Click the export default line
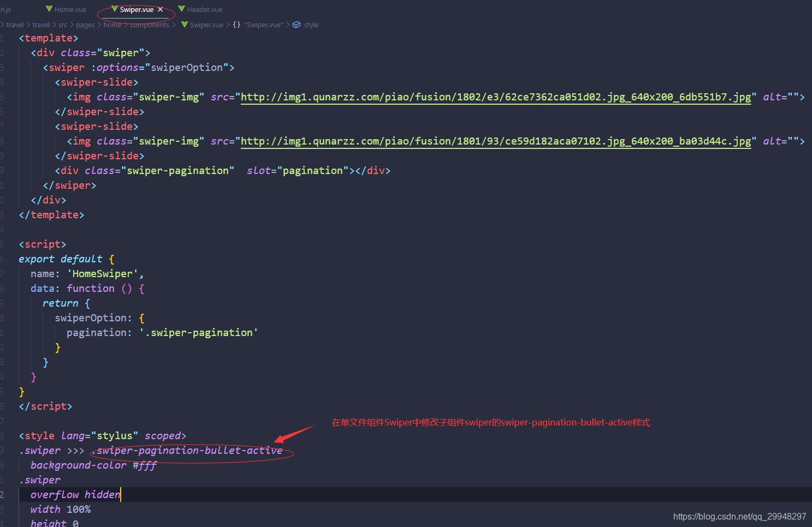The width and height of the screenshot is (812, 527). [67, 259]
